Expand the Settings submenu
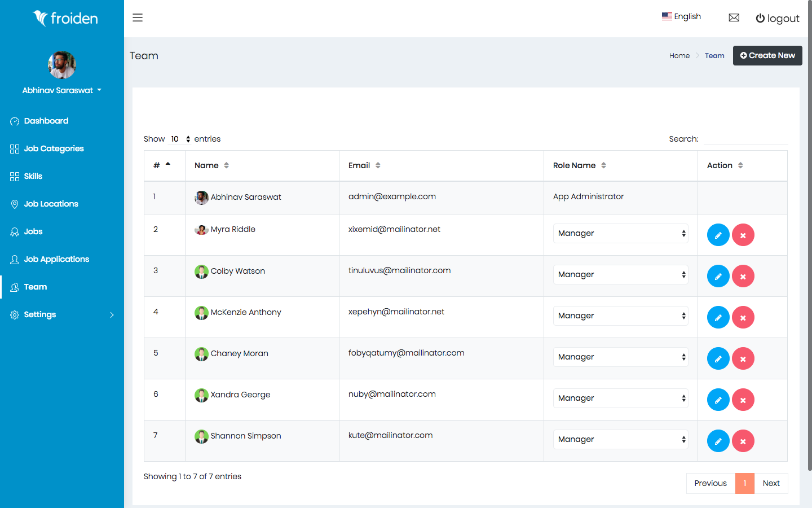This screenshot has height=508, width=812. point(39,314)
